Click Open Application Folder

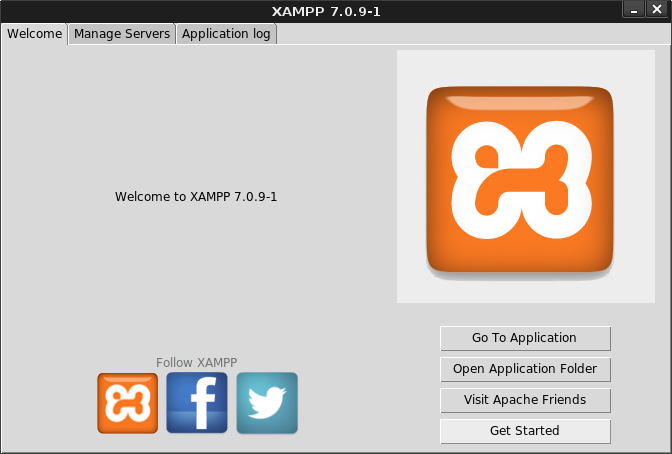tap(525, 369)
